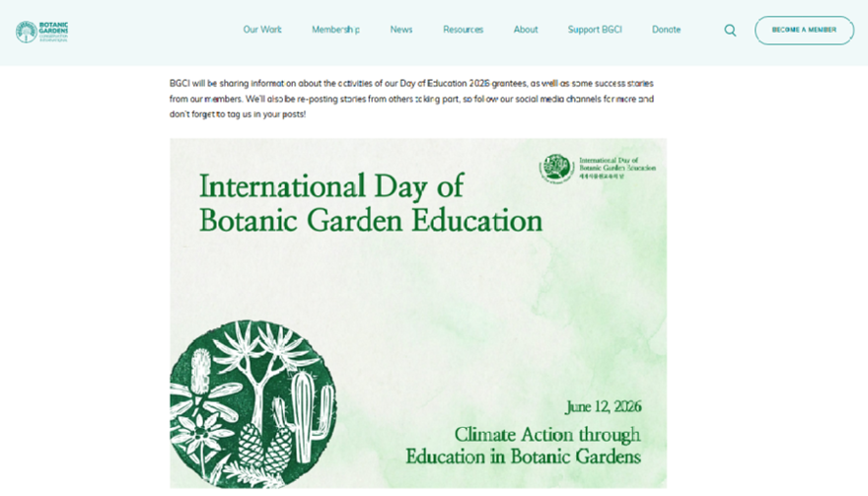
Task: Click the Become a Member button
Action: click(x=804, y=30)
